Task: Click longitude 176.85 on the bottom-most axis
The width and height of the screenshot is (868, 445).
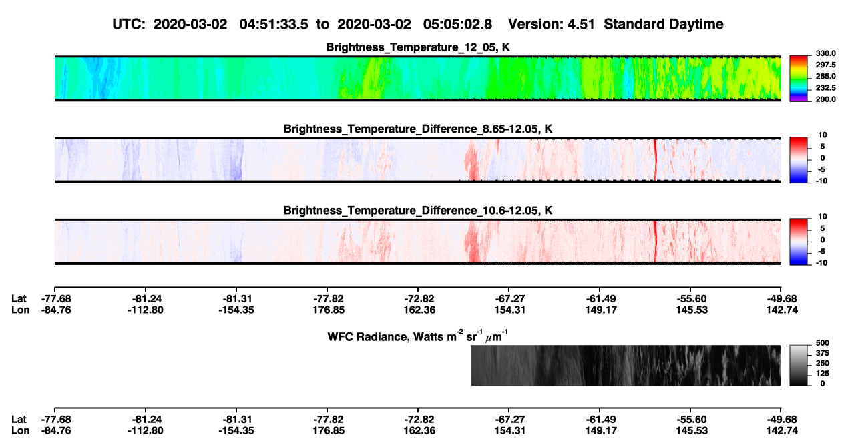Action: (x=327, y=430)
